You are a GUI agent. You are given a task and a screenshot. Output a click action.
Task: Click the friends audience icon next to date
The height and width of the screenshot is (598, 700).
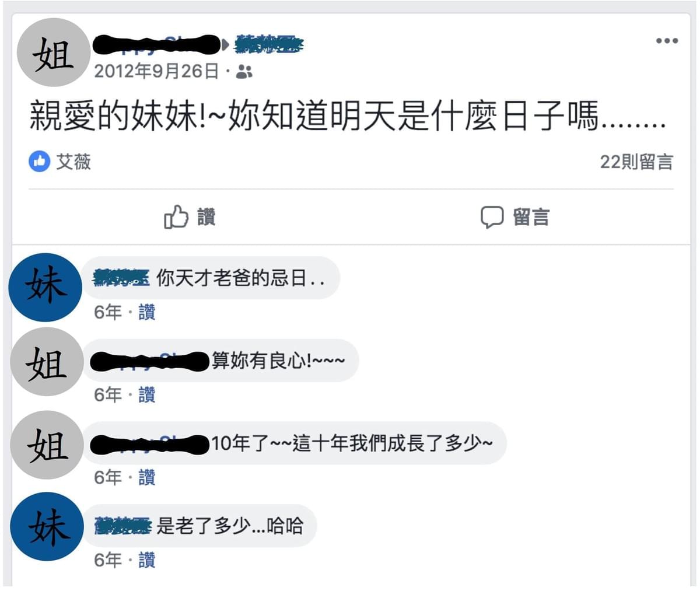pos(244,72)
